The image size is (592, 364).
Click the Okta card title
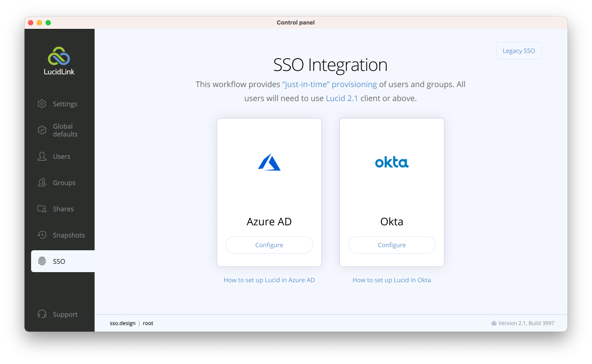point(392,221)
